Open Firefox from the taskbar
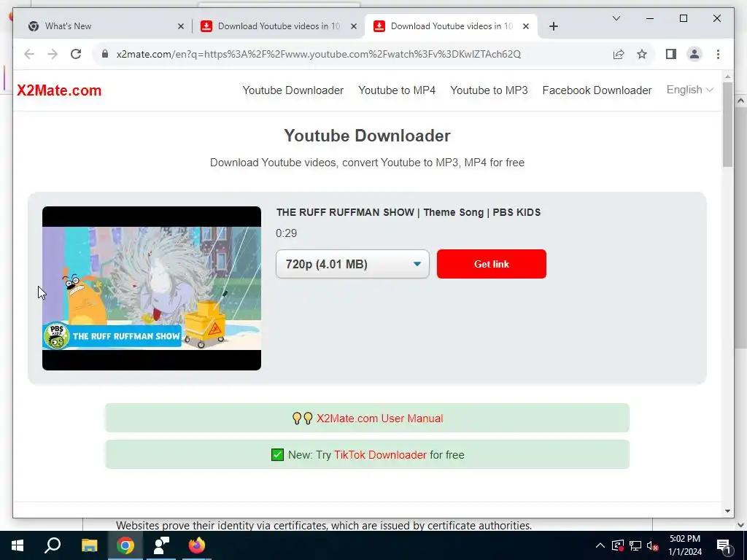Image resolution: width=747 pixels, height=560 pixels. tap(197, 545)
